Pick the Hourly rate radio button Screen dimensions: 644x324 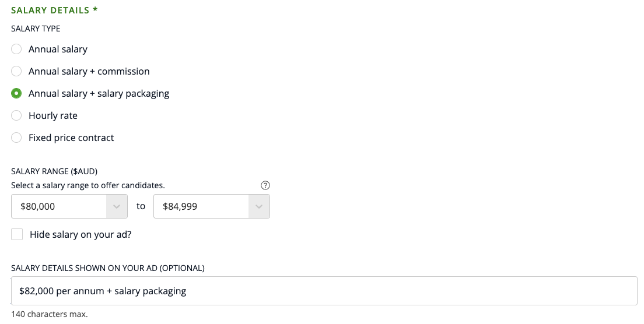coord(17,115)
